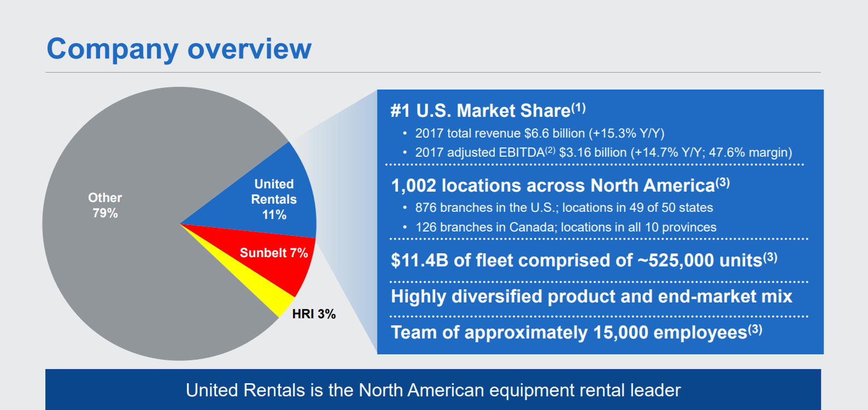
Task: Click the 'HRI 3%' label
Action: pos(314,314)
